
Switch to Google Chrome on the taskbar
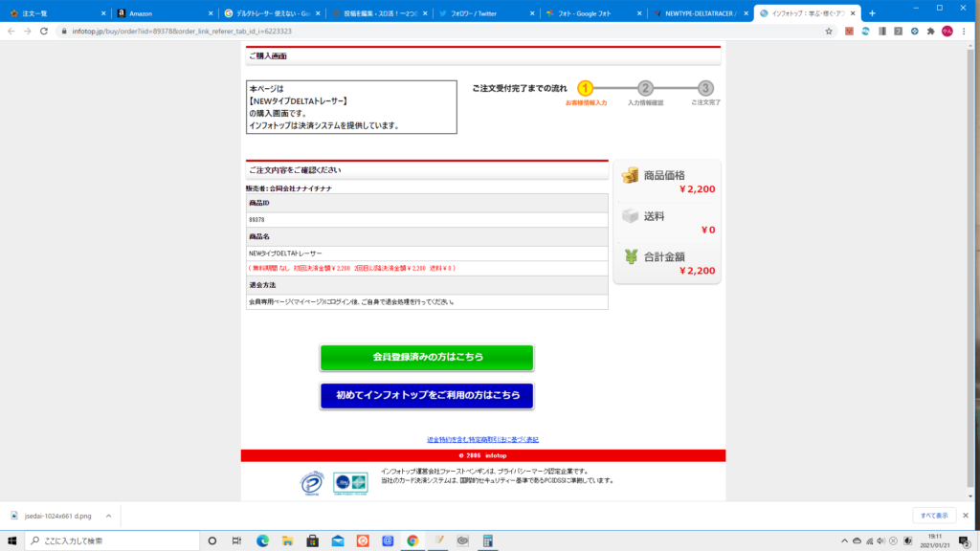[412, 541]
